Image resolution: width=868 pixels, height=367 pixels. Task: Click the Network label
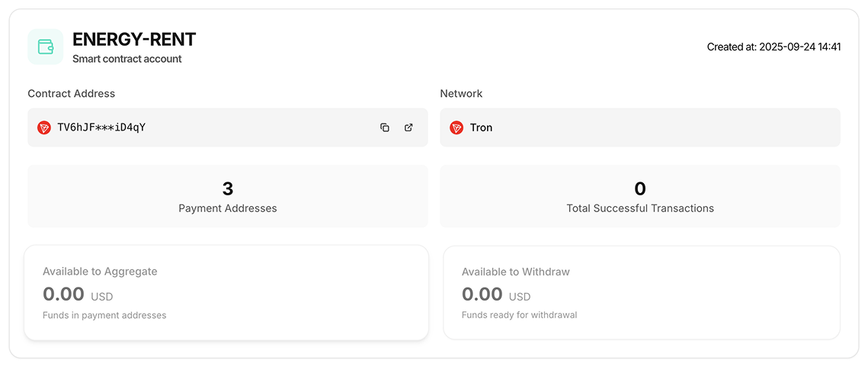click(x=461, y=94)
